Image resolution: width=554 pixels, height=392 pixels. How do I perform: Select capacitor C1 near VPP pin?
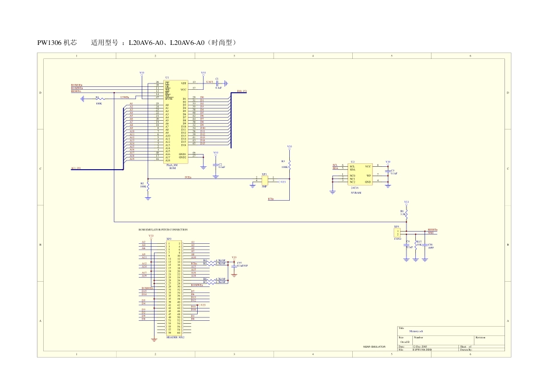pos(217,82)
